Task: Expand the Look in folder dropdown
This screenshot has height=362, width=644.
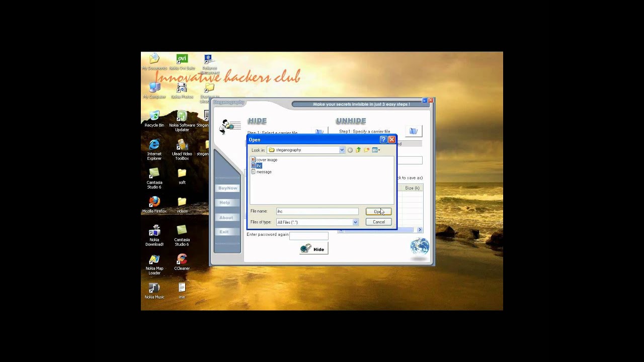Action: (x=342, y=150)
